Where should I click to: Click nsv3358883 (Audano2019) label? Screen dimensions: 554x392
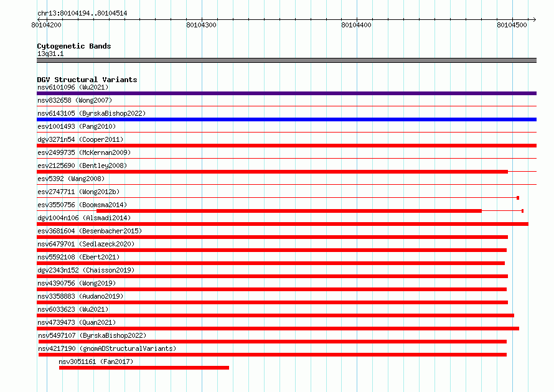coord(80,296)
